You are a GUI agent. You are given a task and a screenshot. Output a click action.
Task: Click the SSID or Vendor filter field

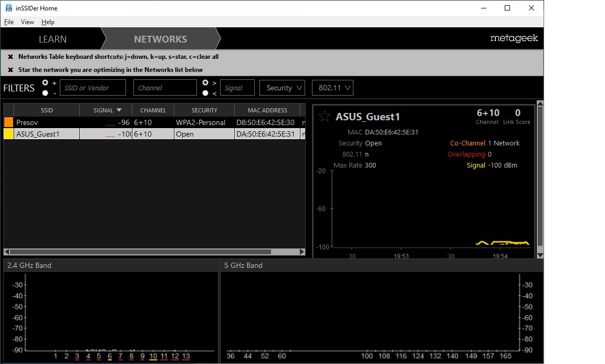click(x=93, y=88)
